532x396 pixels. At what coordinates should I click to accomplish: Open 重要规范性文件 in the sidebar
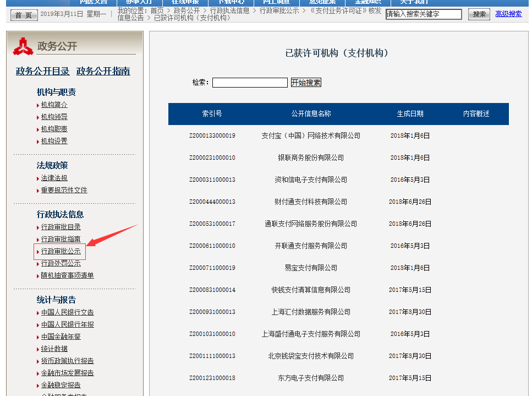click(64, 190)
